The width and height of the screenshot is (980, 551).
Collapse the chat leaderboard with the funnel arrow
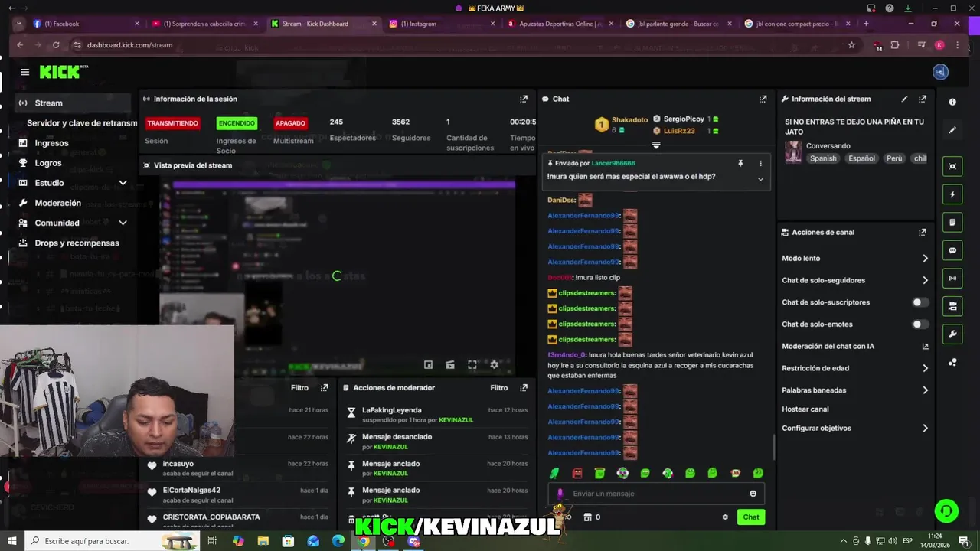656,145
